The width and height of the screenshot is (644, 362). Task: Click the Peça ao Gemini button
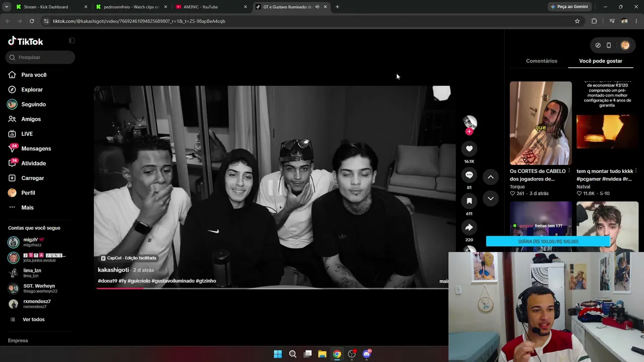569,7
